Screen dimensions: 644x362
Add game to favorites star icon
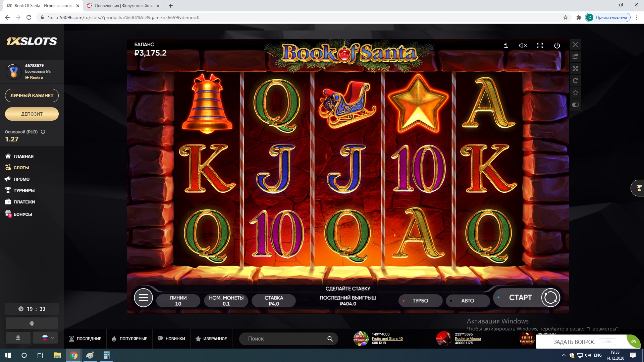575,93
